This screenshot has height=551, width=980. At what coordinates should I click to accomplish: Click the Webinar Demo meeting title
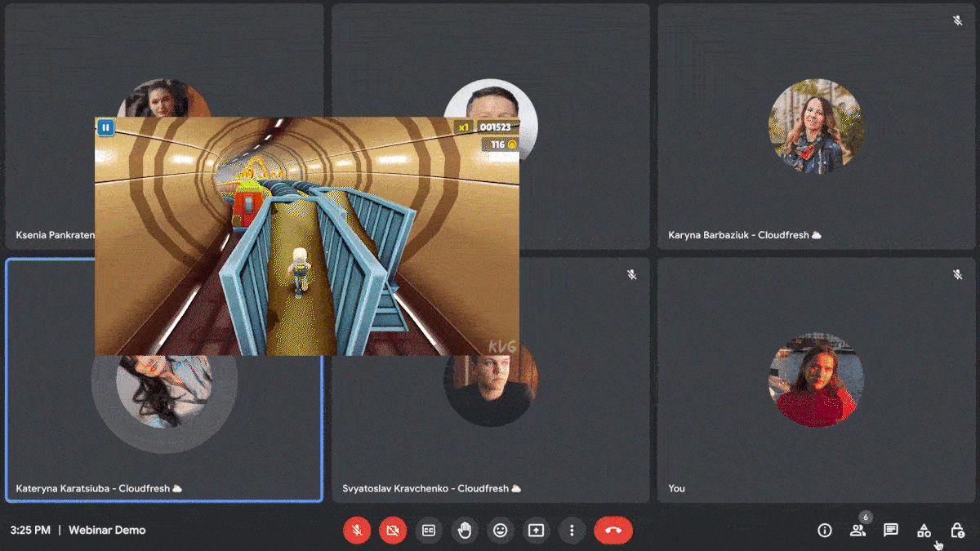(107, 530)
